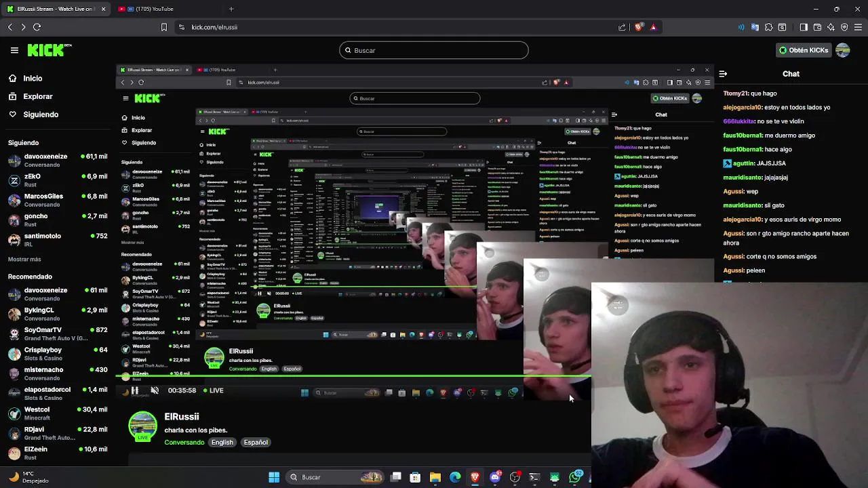The height and width of the screenshot is (488, 868).
Task: Open the Siguiendo sidebar item
Action: (33, 115)
